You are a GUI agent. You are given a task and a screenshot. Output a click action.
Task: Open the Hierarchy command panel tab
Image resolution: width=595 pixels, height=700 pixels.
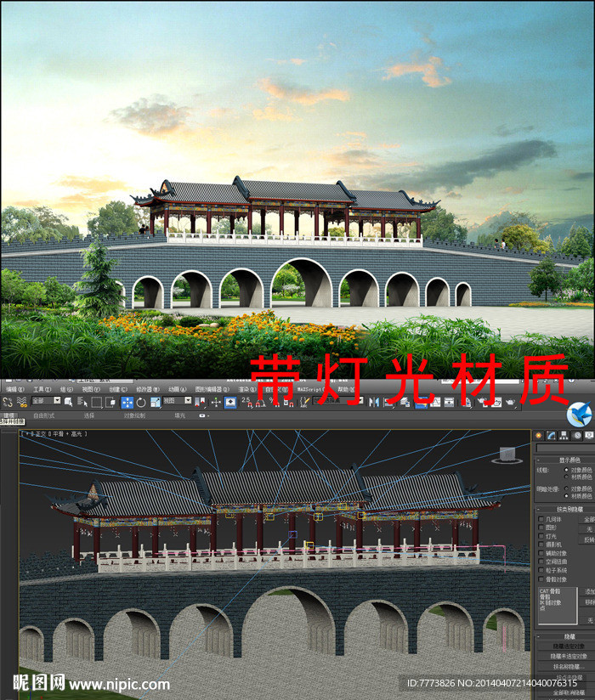564,436
